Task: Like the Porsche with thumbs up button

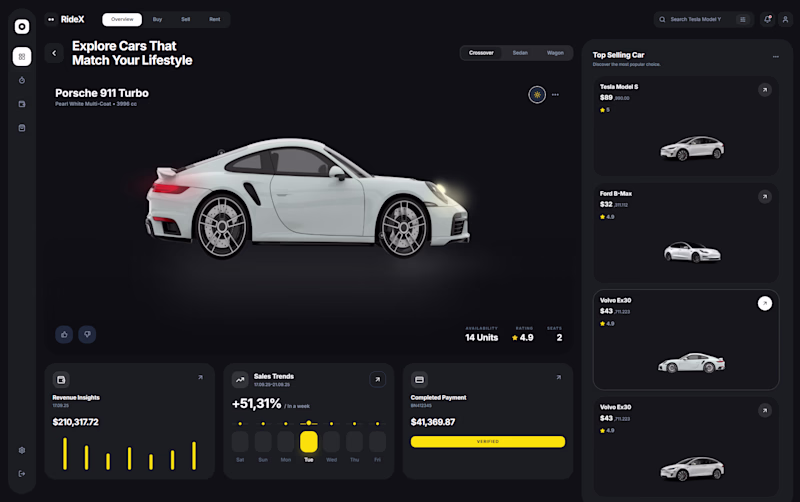Action: (64, 335)
